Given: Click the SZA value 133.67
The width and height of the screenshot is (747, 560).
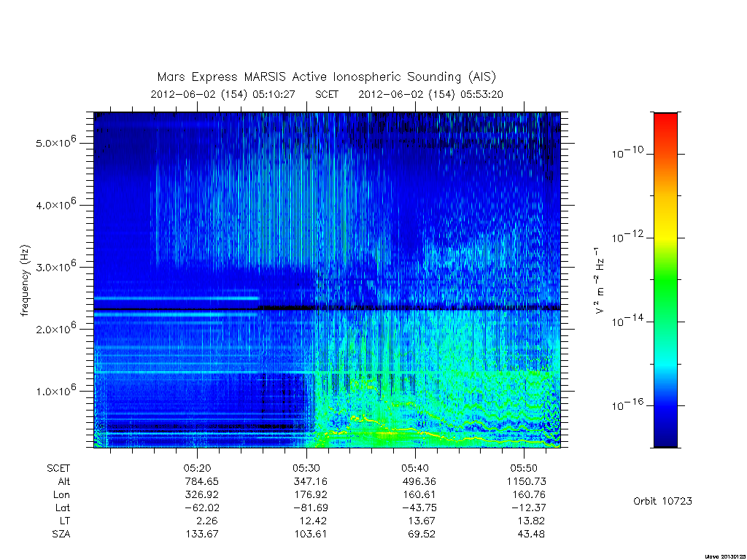Looking at the screenshot, I should (202, 534).
